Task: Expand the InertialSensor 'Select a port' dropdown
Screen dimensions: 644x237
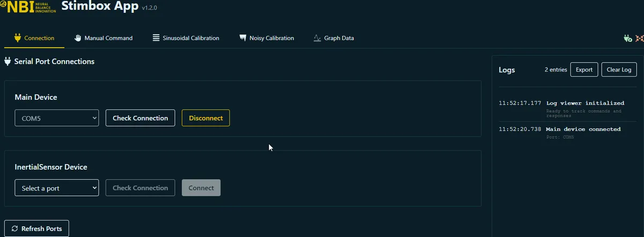Action: point(57,188)
